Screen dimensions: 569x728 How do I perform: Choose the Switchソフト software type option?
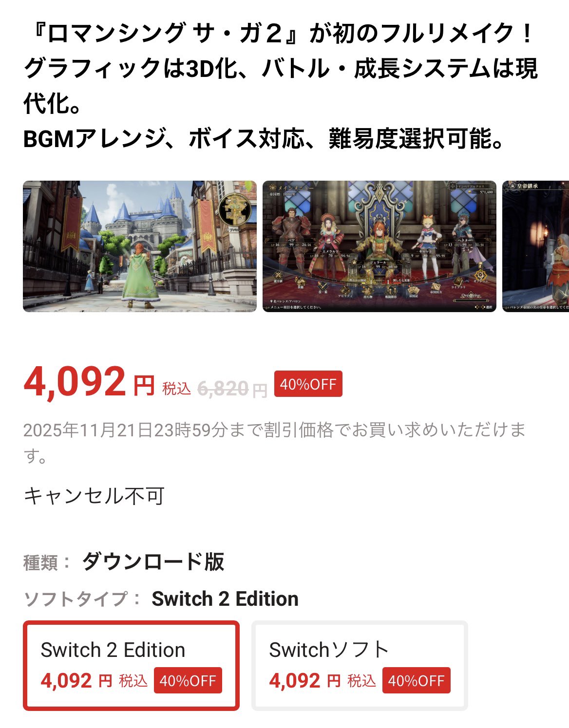tap(360, 666)
